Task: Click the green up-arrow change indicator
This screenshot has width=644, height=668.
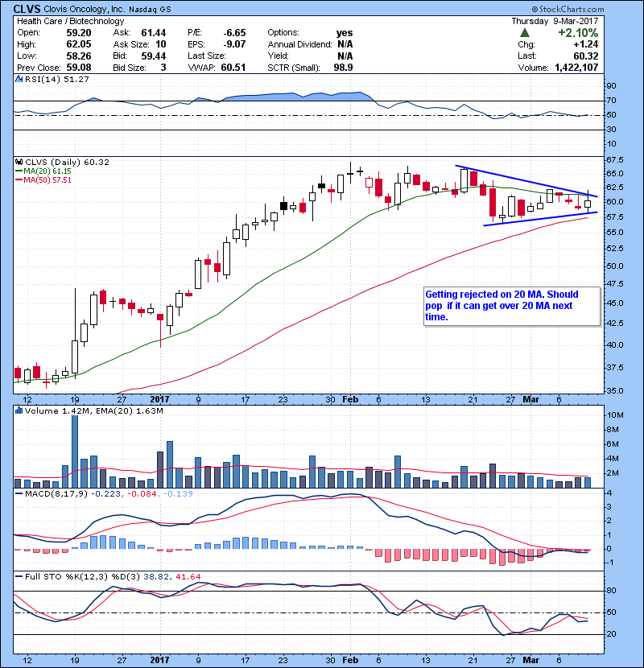Action: [x=525, y=33]
